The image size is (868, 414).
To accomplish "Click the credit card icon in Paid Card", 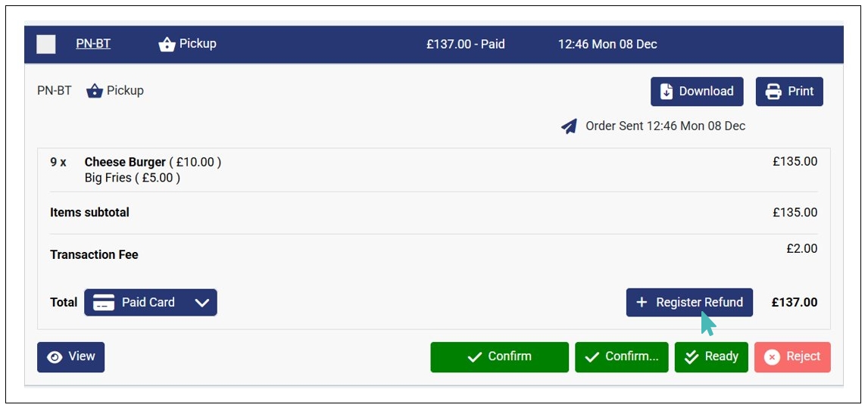I will click(104, 303).
